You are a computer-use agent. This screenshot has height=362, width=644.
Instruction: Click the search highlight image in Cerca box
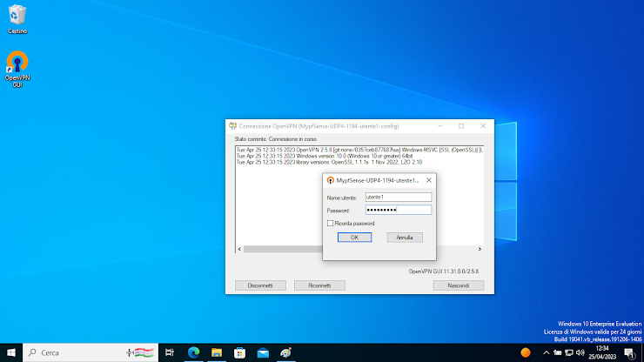point(139,352)
